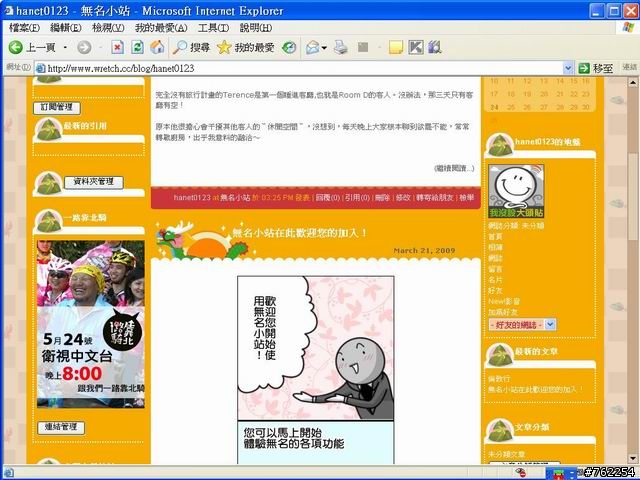
Task: Open the 檢視(V) menu
Action: click(x=108, y=28)
